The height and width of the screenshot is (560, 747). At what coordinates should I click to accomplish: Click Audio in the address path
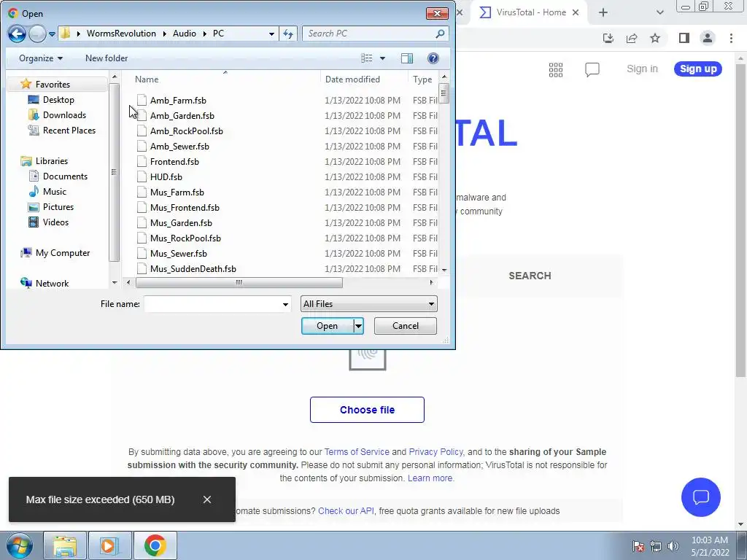[x=185, y=34]
